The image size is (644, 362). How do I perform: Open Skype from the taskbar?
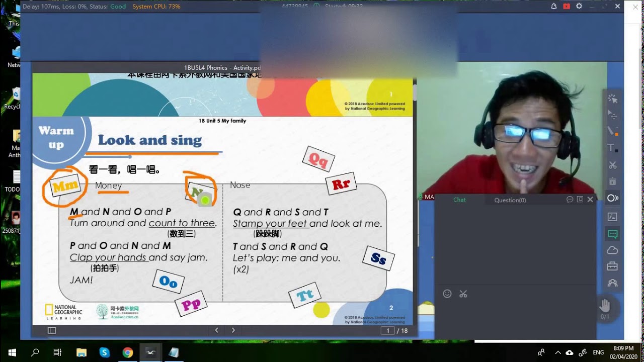click(x=104, y=352)
